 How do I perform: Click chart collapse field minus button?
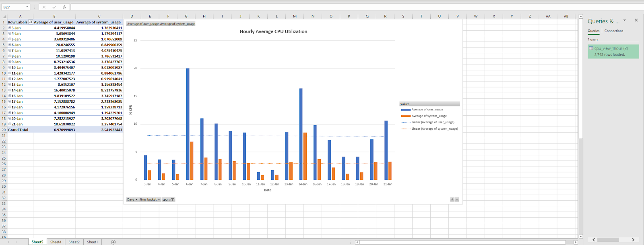(x=457, y=199)
